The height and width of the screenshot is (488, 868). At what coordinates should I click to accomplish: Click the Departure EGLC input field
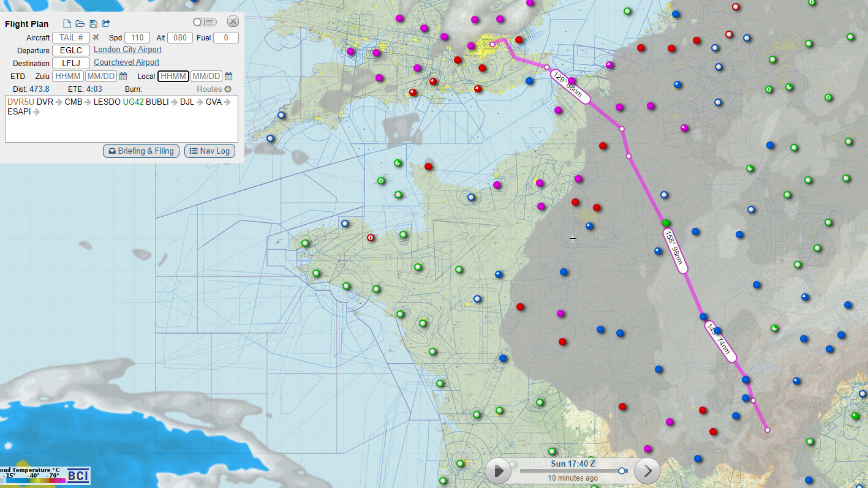[x=71, y=51]
